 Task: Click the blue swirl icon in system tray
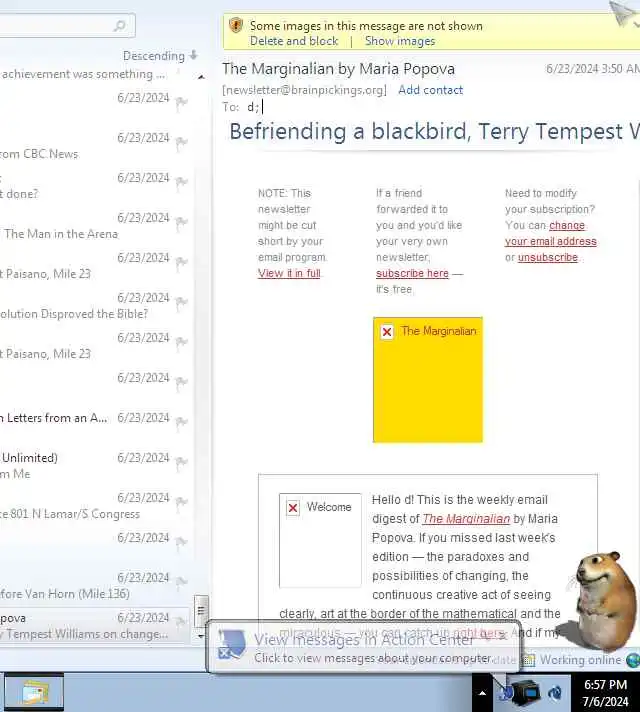(555, 693)
